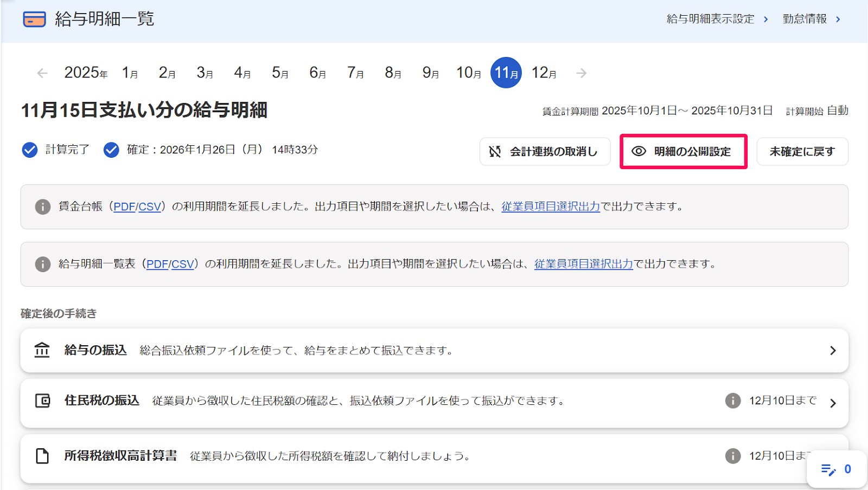868x490 pixels.
Task: Click the eye icon in 明細の公開設定
Action: pyautogui.click(x=639, y=151)
